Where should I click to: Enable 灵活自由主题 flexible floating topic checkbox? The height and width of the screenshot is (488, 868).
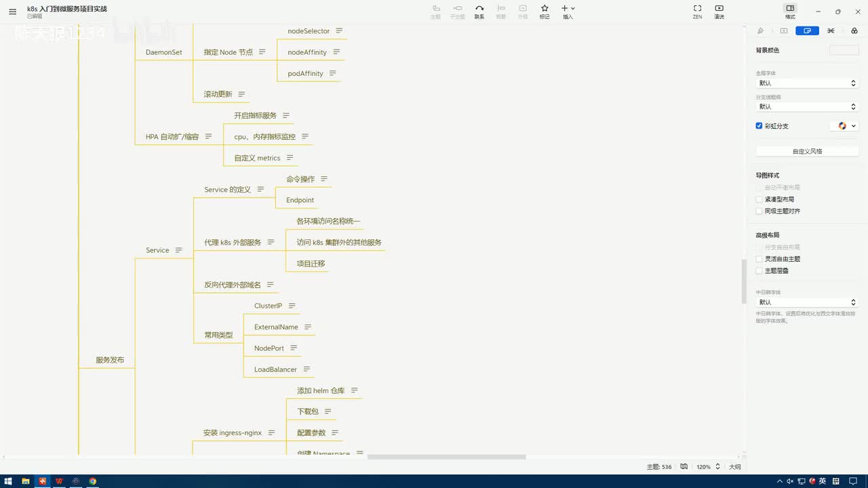pos(759,259)
